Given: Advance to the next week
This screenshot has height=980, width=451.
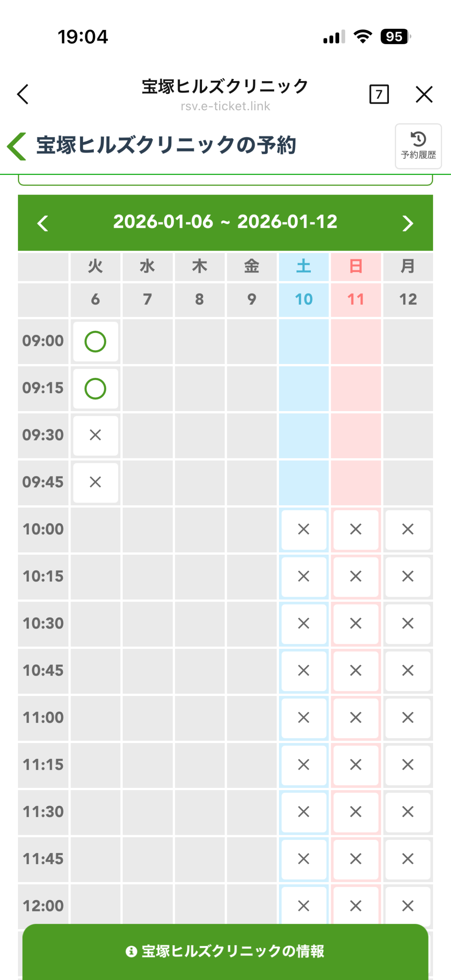Looking at the screenshot, I should [408, 223].
